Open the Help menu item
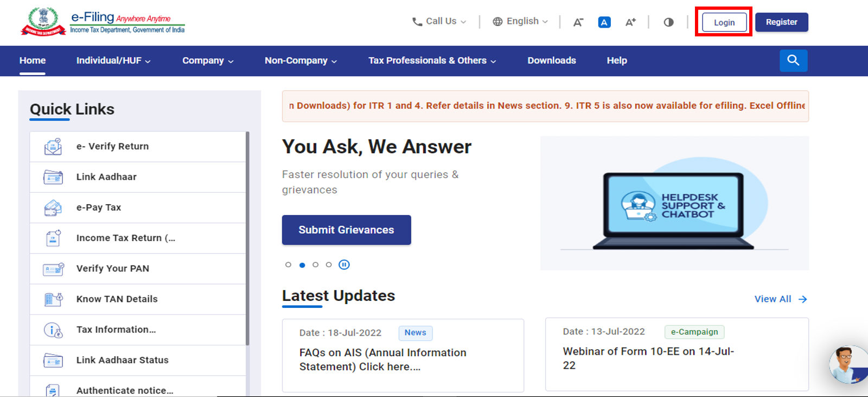868x397 pixels. pyautogui.click(x=617, y=61)
